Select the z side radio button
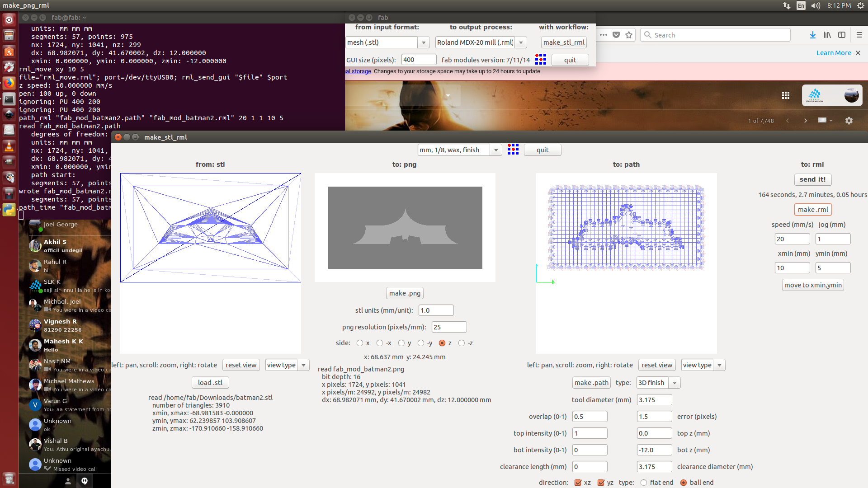 442,343
